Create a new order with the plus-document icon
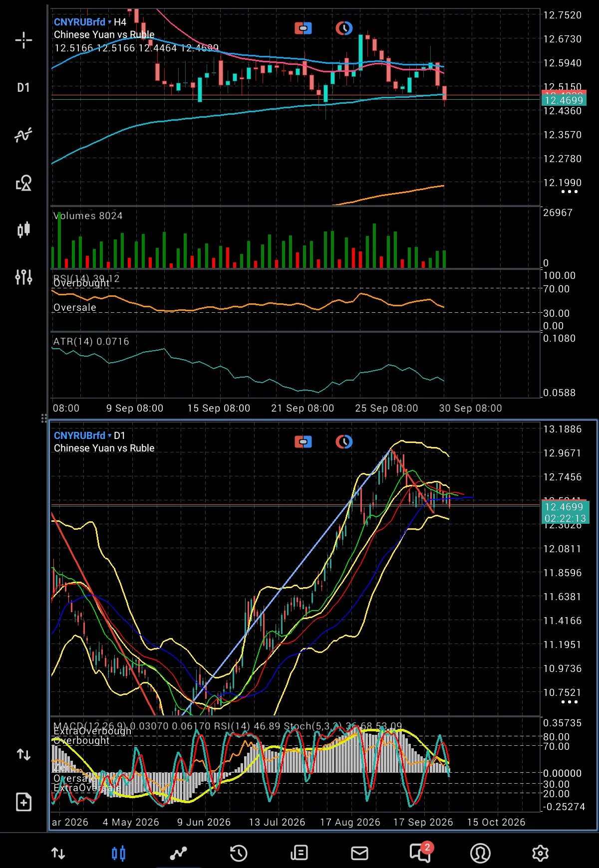599x868 pixels. [x=23, y=802]
